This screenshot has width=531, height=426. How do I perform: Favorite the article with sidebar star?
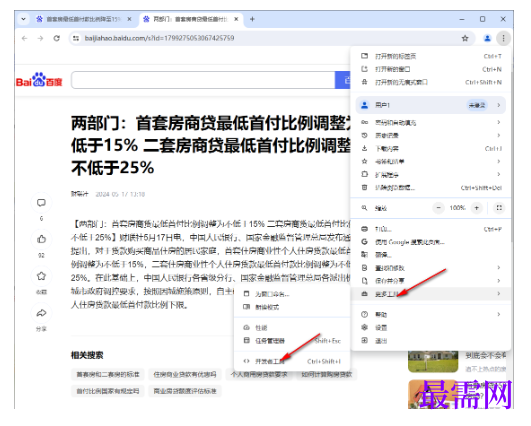[41, 276]
